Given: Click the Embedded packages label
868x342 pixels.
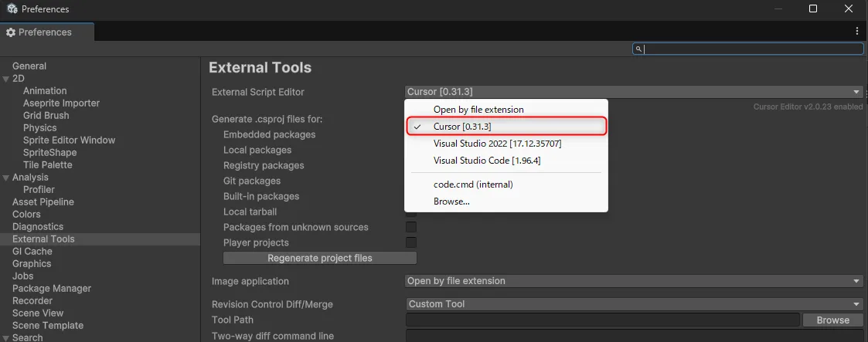Looking at the screenshot, I should point(269,135).
